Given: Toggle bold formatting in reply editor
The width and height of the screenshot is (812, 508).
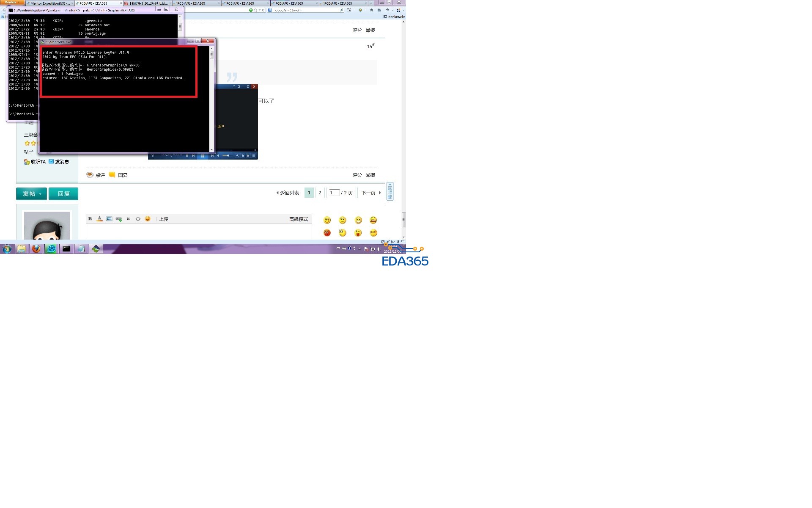Looking at the screenshot, I should [x=90, y=219].
